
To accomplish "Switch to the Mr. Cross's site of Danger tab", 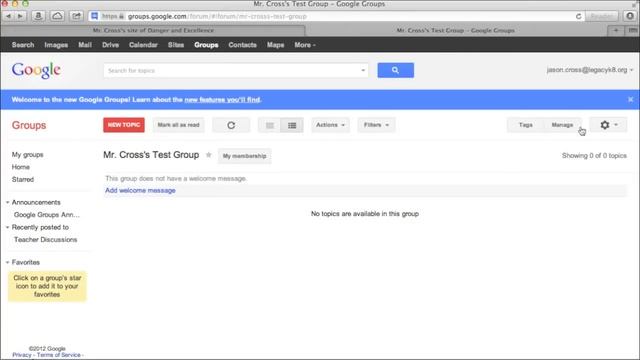I will pyautogui.click(x=153, y=30).
